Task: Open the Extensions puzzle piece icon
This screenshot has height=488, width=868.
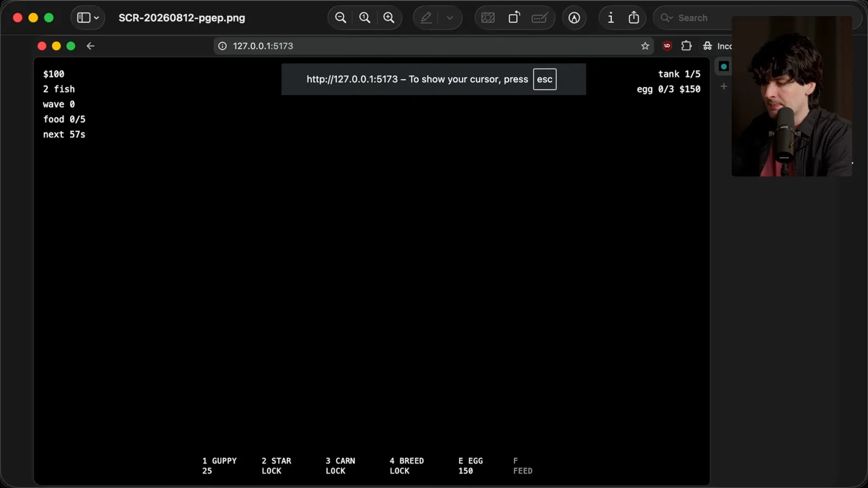Action: pos(686,46)
